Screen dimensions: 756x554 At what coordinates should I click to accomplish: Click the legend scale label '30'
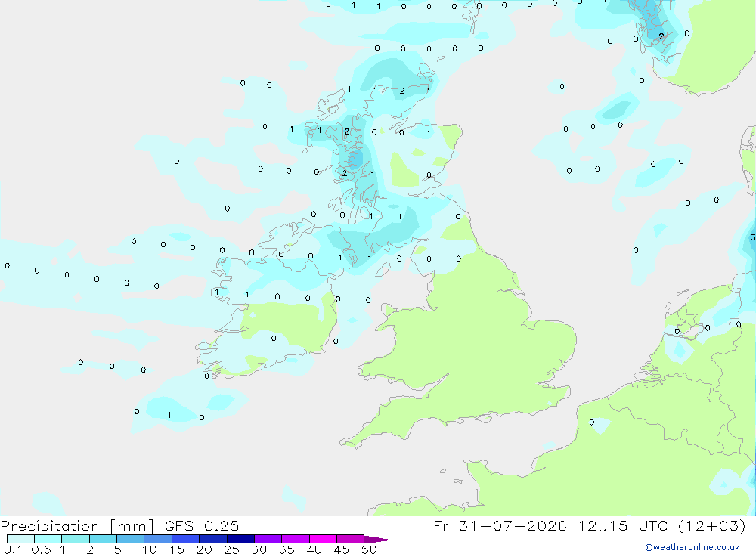pos(259,549)
